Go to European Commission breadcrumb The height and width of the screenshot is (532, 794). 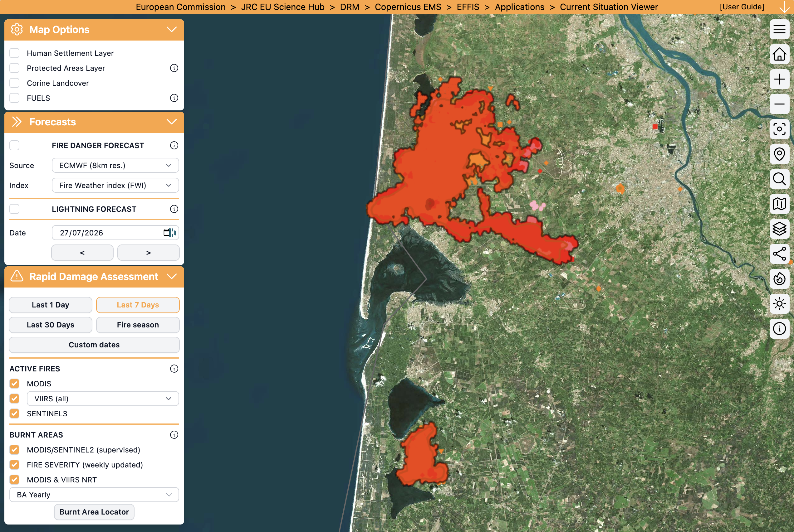[x=181, y=7]
